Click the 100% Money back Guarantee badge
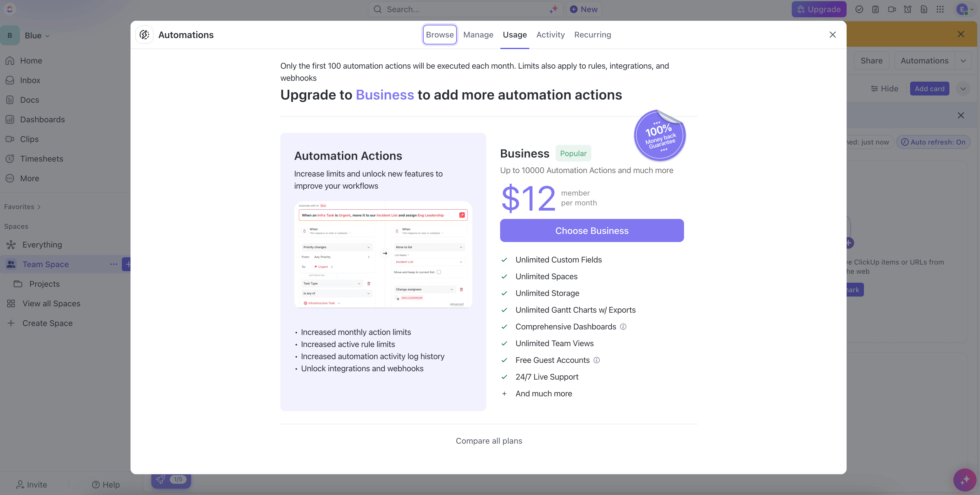This screenshot has width=980, height=495. coord(660,135)
